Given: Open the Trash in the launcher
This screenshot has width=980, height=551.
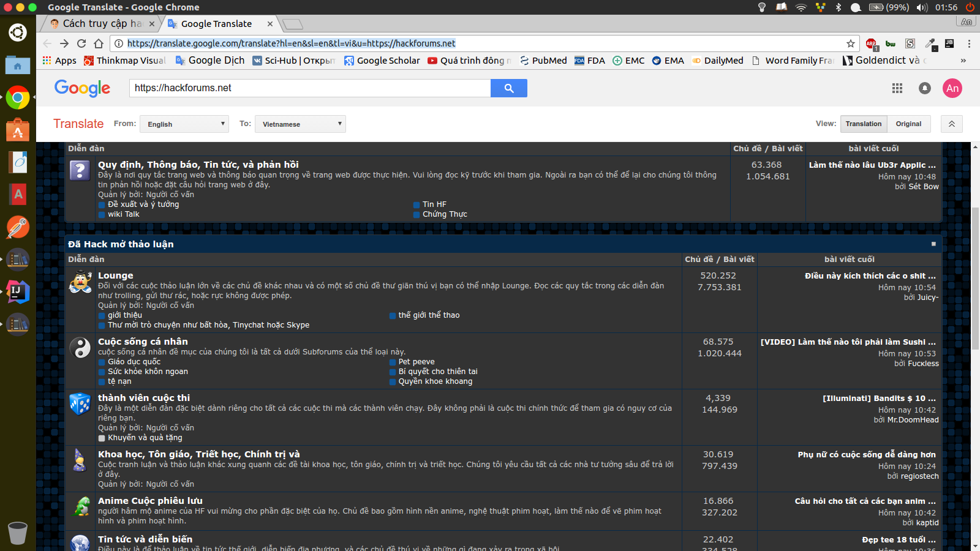Looking at the screenshot, I should pyautogui.click(x=18, y=533).
